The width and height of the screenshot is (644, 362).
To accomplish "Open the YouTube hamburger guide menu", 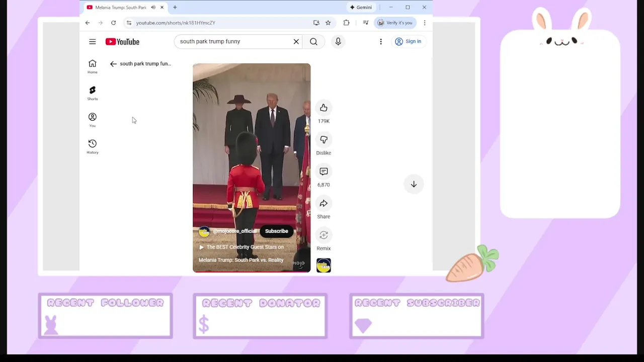I will coord(93,42).
